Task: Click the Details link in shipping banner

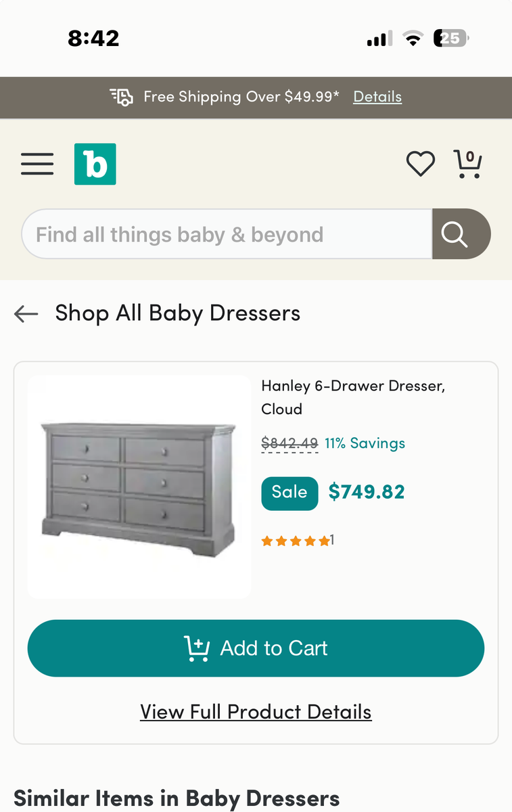Action: click(x=377, y=97)
